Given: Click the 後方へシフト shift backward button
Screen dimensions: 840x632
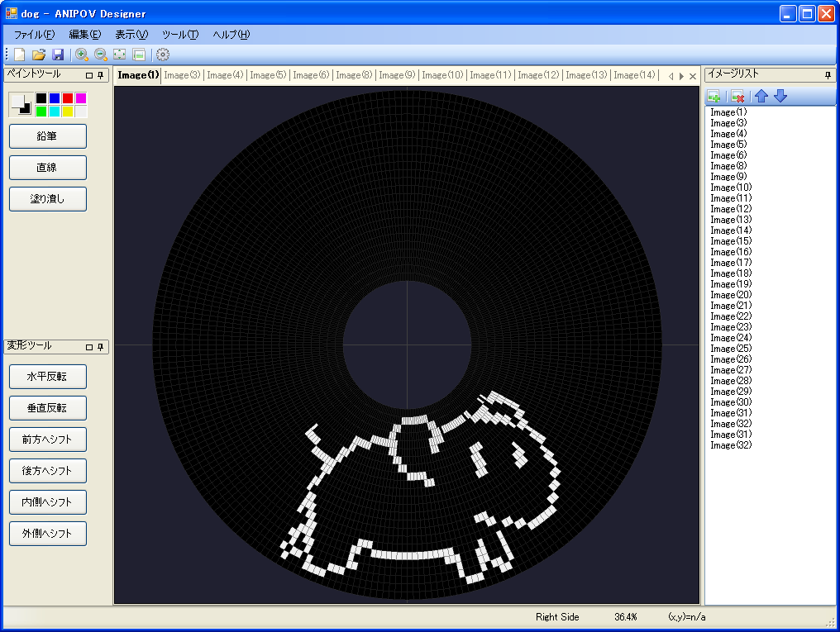Looking at the screenshot, I should (x=48, y=471).
